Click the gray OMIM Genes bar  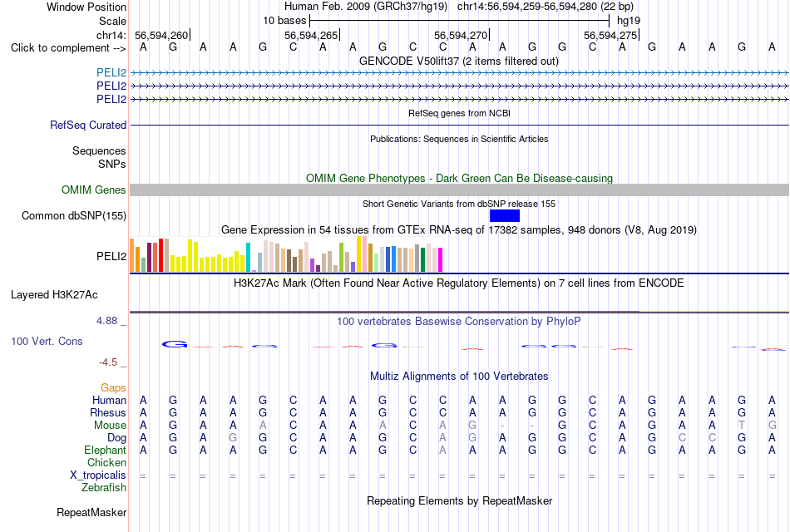click(459, 190)
